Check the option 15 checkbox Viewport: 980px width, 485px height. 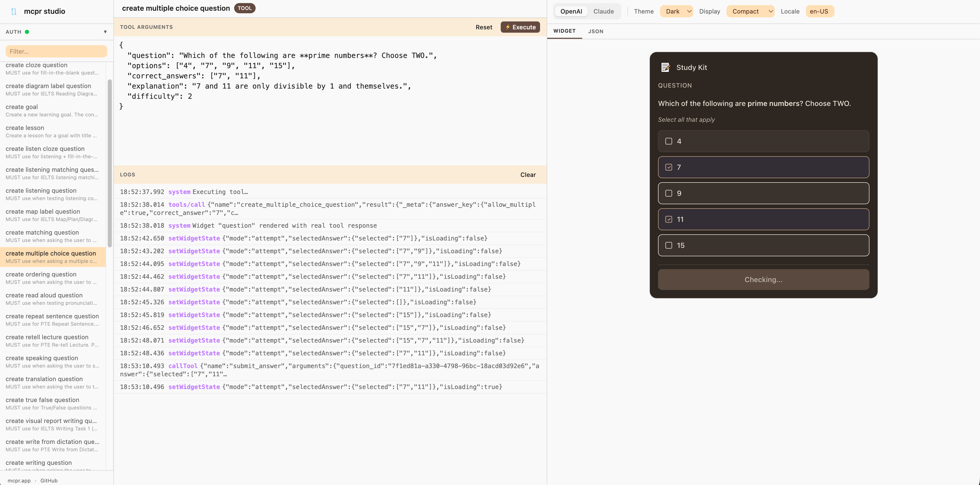point(668,245)
